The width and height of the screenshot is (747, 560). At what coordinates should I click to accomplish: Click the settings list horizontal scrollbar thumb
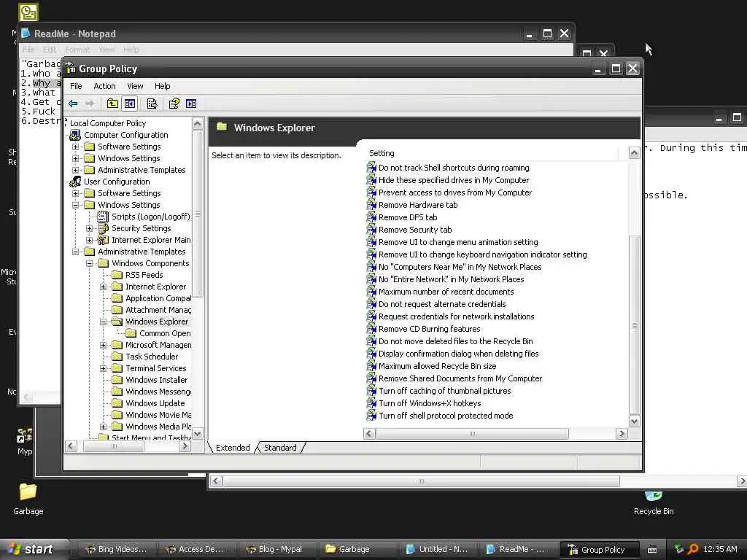click(472, 434)
